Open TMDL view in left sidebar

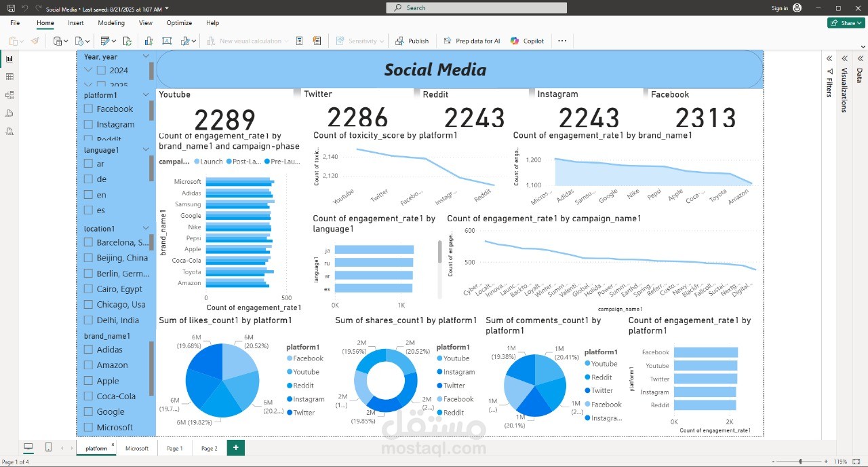tap(9, 131)
